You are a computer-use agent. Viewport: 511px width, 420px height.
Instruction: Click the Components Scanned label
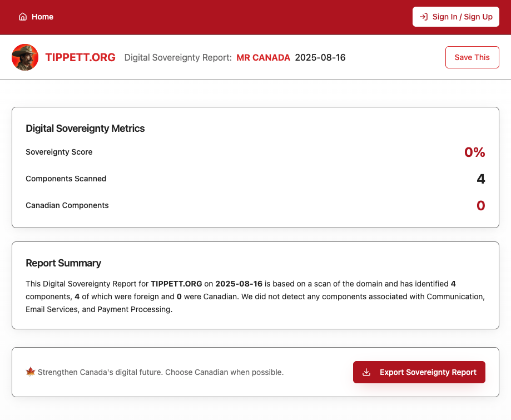coord(66,179)
